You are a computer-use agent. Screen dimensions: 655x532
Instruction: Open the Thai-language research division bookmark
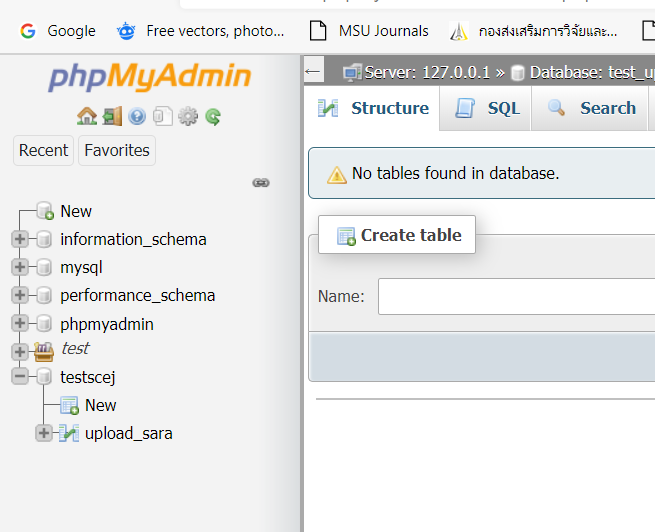pyautogui.click(x=533, y=31)
